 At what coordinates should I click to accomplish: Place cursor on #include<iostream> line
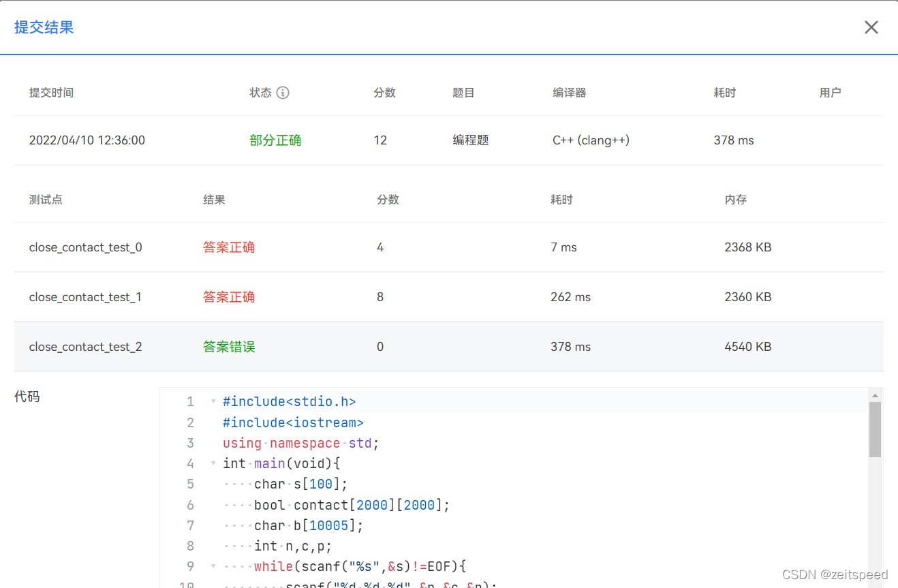tap(293, 422)
